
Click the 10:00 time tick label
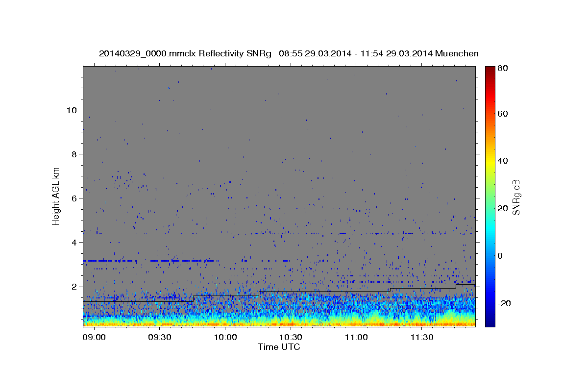pos(225,337)
